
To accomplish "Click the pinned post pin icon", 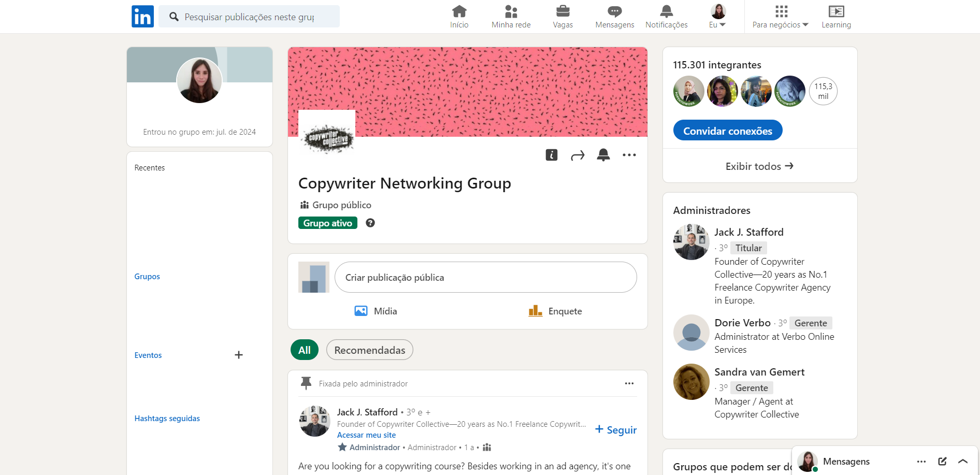I will (x=306, y=383).
